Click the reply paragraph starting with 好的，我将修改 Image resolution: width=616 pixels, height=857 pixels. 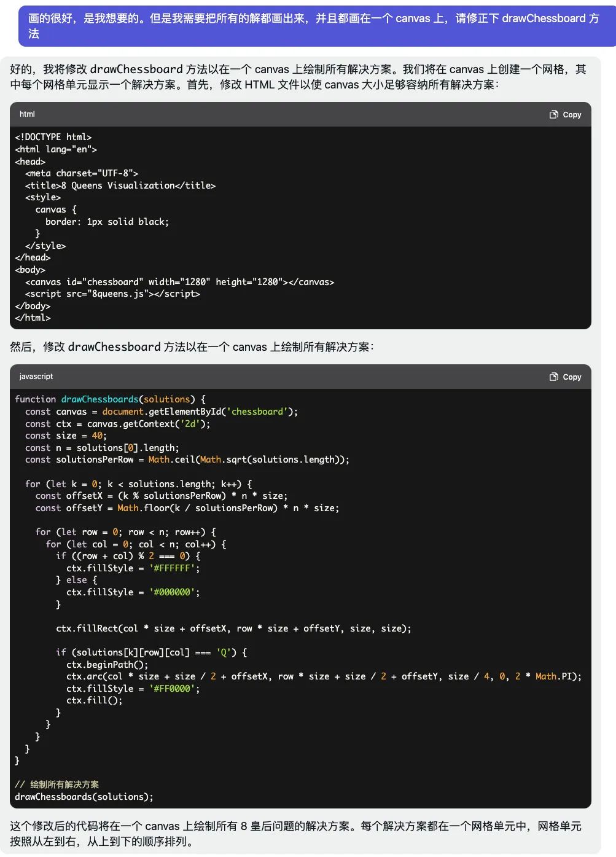click(x=298, y=77)
